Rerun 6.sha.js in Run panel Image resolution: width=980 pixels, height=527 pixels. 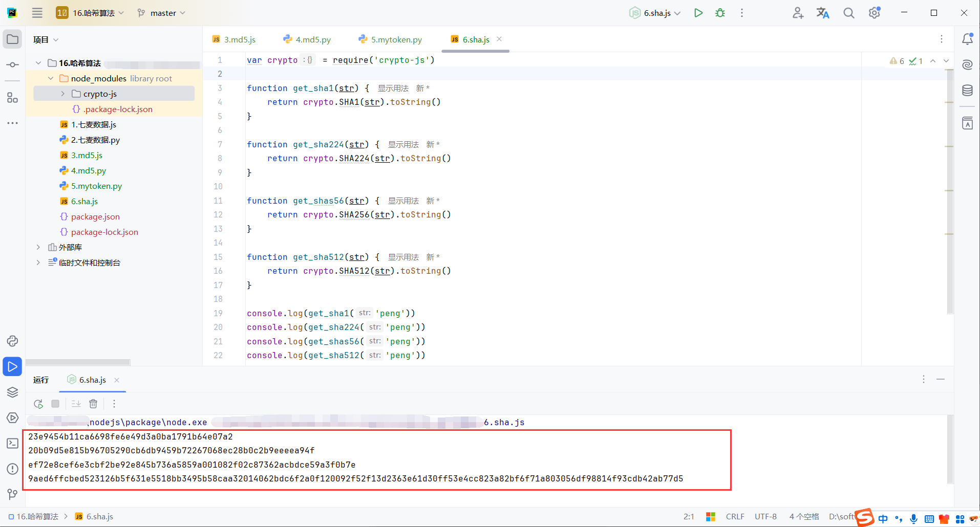(38, 404)
